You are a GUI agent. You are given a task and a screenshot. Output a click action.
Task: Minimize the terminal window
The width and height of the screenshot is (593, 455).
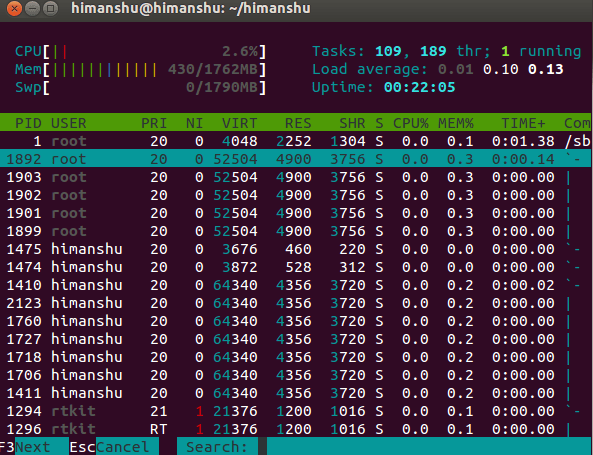coord(33,8)
